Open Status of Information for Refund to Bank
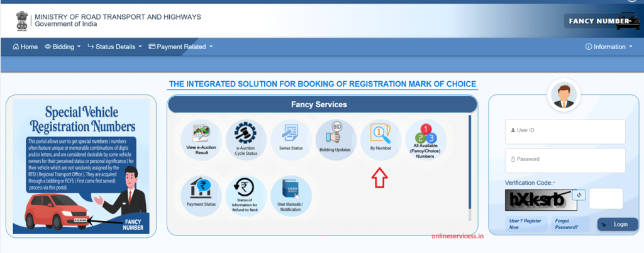The image size is (644, 253). point(246,196)
